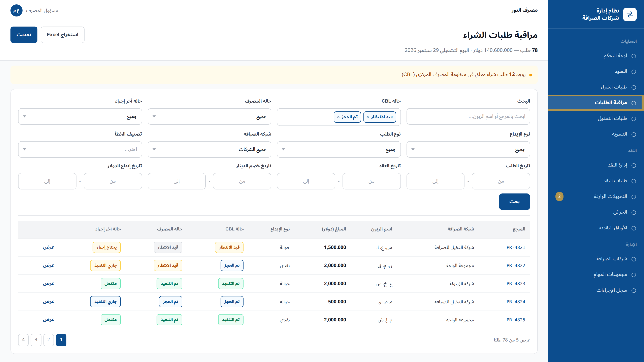Open reference link PR-4821

click(516, 247)
